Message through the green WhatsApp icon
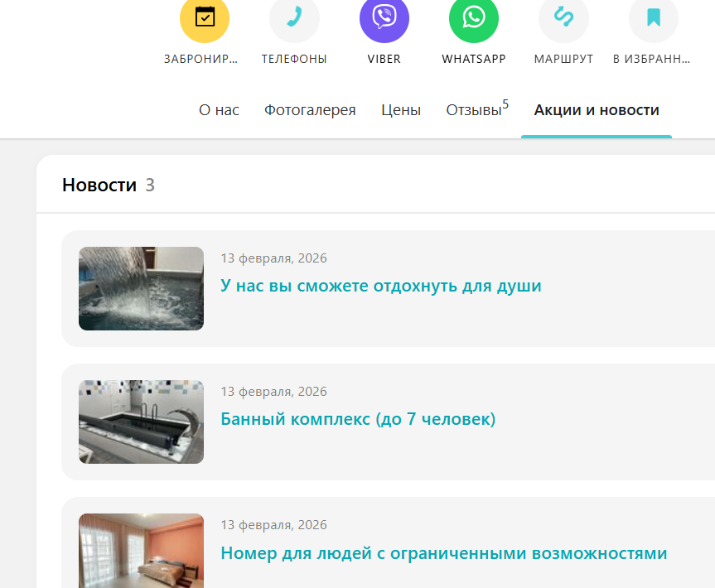This screenshot has height=588, width=715. pos(474,18)
